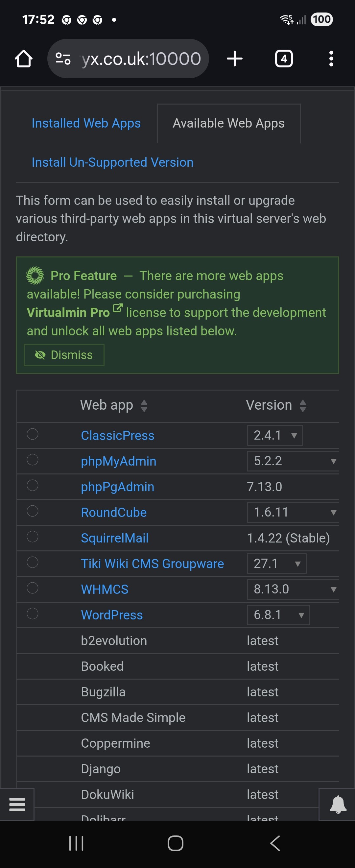Viewport: 355px width, 868px height.
Task: Select the WordPress radio button
Action: (32, 613)
